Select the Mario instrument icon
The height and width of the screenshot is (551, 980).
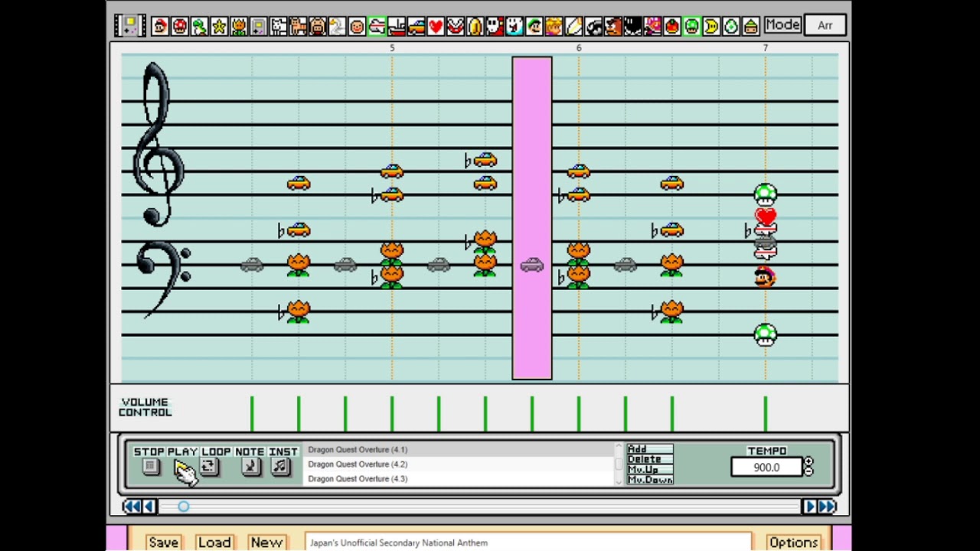click(x=159, y=27)
